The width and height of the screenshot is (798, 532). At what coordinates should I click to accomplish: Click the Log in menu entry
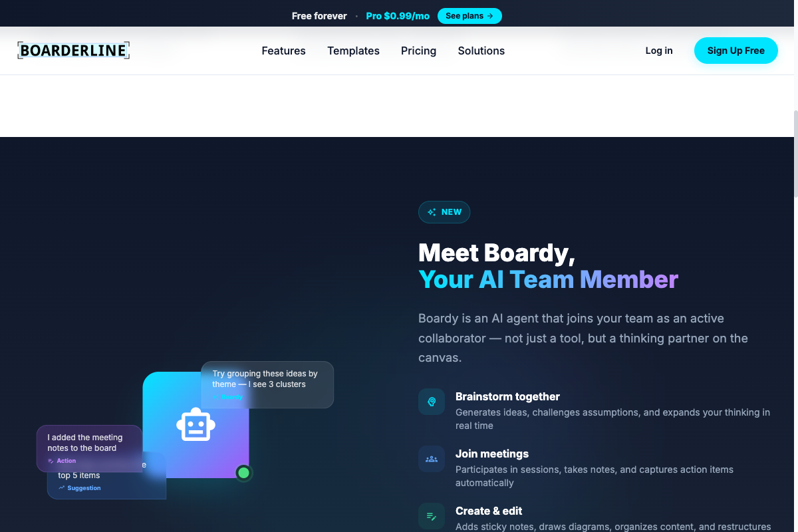[658, 51]
